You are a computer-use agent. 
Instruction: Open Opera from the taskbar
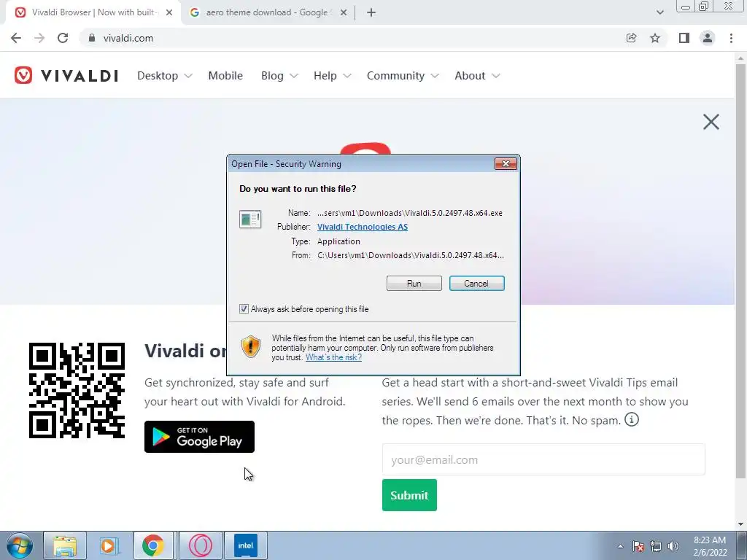coord(200,545)
